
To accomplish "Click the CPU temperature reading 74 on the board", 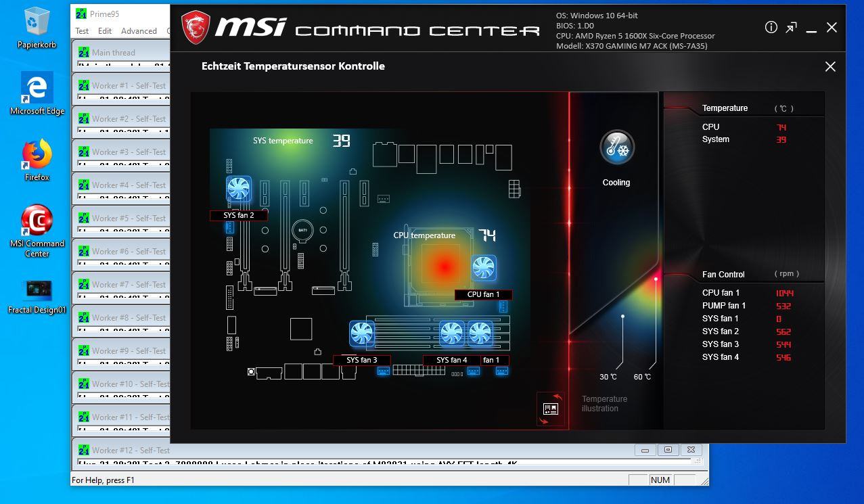I will [487, 235].
